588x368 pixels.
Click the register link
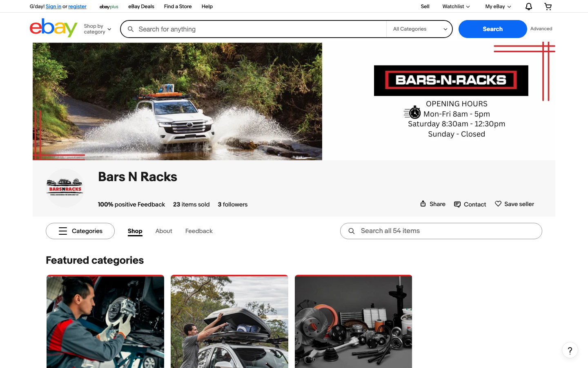click(77, 7)
